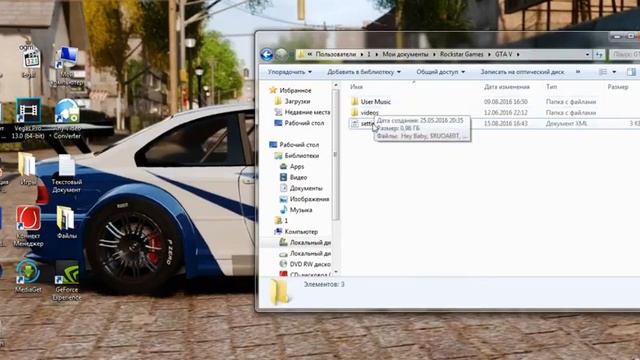Sort files by the Размер column header

618,87
